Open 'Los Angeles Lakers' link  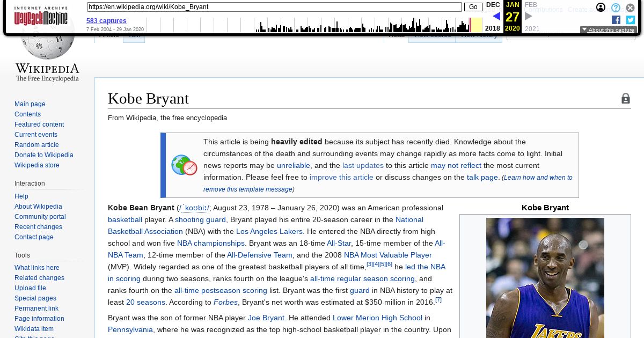click(269, 231)
